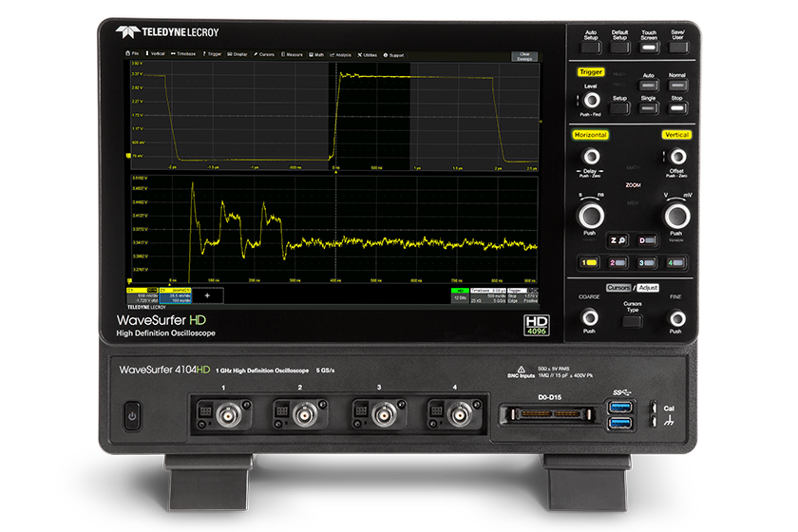Viewport: 798px width, 532px height.
Task: Open the Analysis menu
Action: point(340,55)
